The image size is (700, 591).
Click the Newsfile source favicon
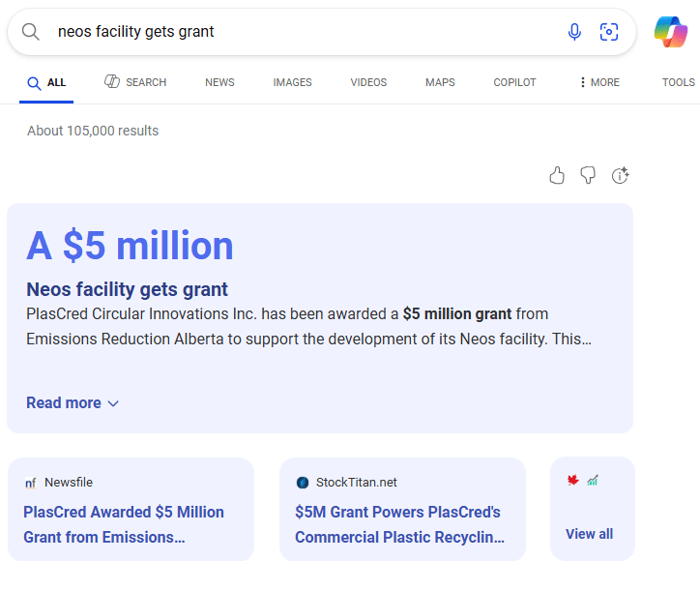click(31, 483)
